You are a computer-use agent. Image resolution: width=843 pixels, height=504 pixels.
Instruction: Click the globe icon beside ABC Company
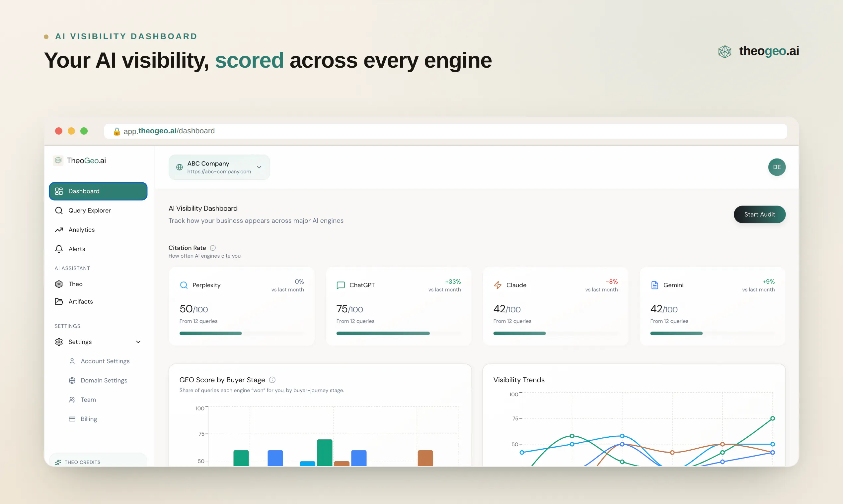click(180, 167)
